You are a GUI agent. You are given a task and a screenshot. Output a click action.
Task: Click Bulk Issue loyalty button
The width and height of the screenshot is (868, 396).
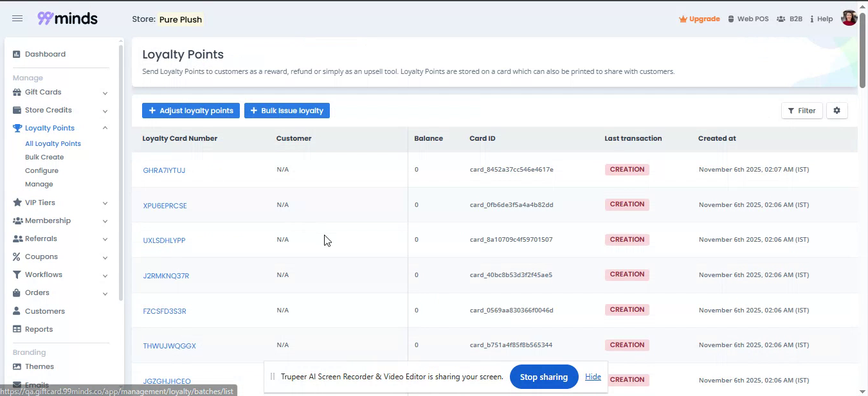point(287,111)
